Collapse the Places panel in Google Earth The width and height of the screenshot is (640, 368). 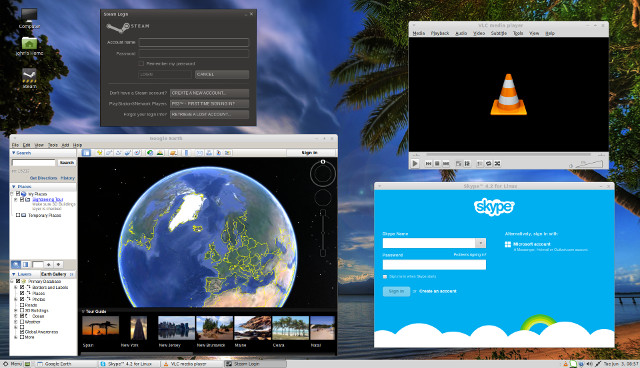click(13, 186)
